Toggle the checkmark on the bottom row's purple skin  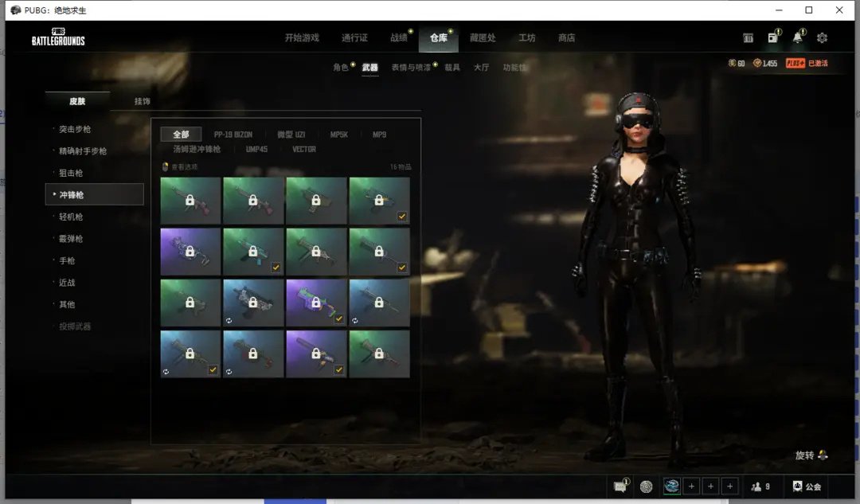(339, 369)
